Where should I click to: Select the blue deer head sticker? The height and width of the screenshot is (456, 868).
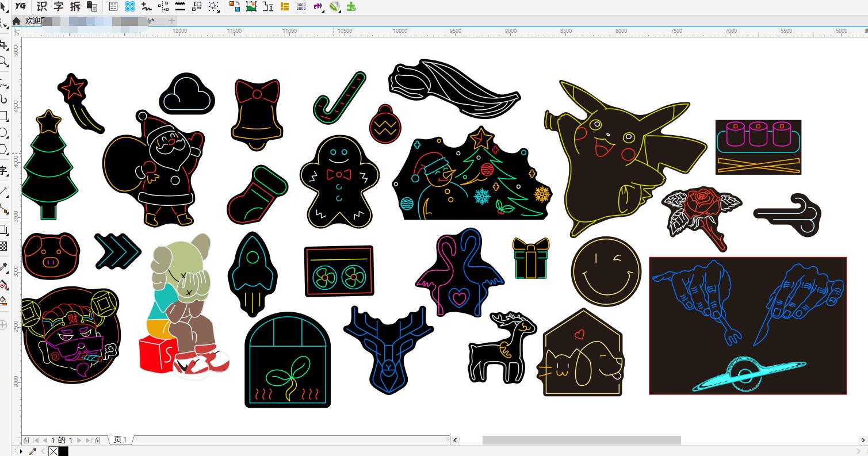click(x=388, y=349)
